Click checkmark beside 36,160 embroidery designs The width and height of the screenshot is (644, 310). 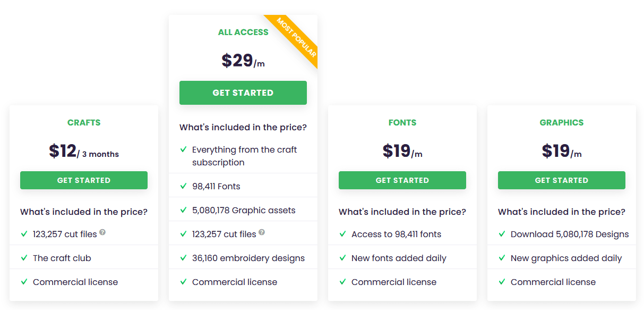tap(183, 258)
